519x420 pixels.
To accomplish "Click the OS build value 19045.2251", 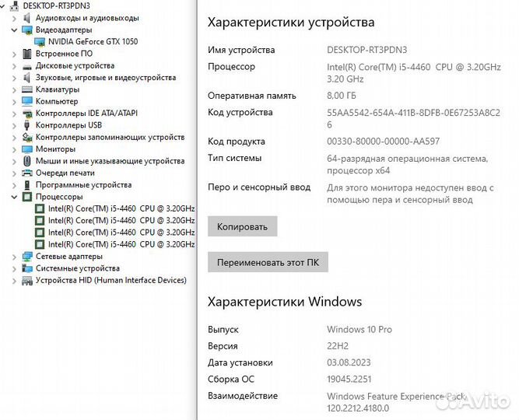I will [x=349, y=379].
